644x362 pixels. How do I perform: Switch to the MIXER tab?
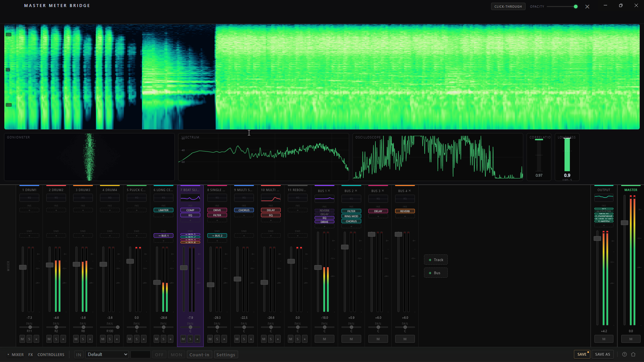[18, 355]
